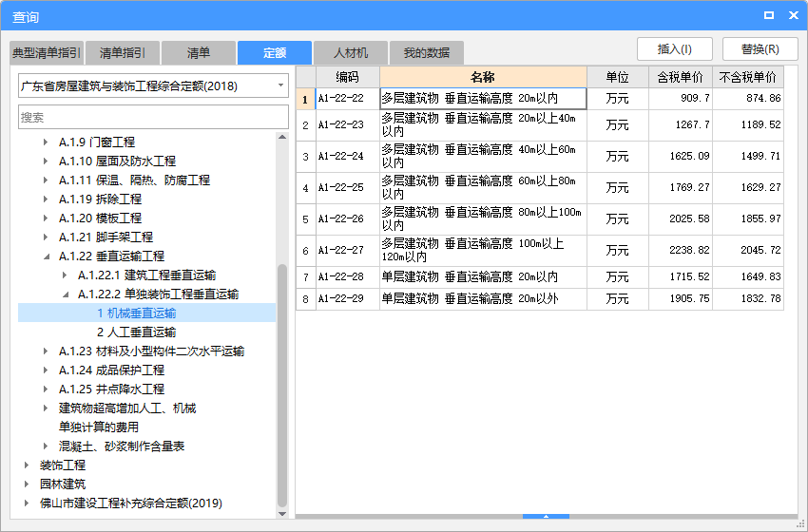Select 1 机械垂直运输 tree item
The height and width of the screenshot is (532, 808).
(x=137, y=313)
